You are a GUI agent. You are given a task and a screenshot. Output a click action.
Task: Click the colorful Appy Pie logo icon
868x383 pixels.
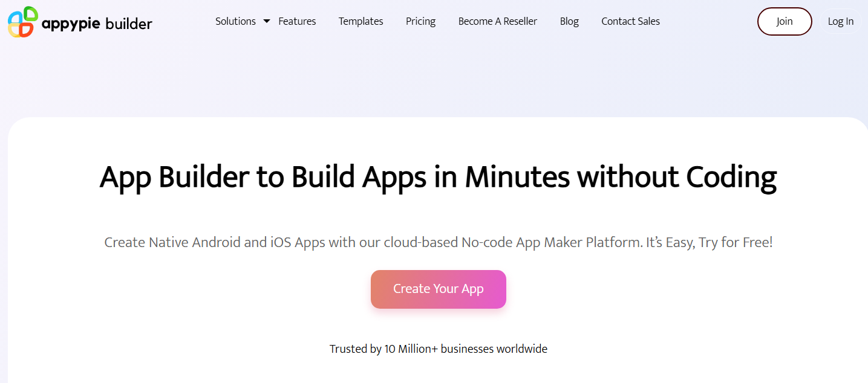(23, 22)
